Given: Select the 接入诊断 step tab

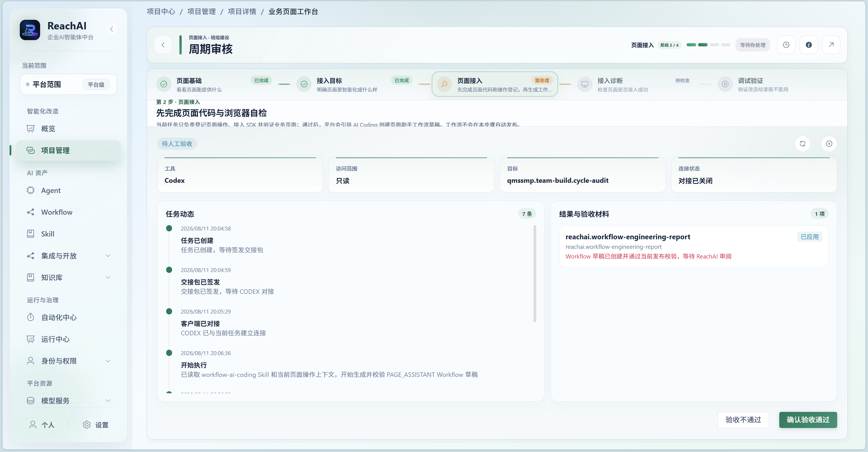Looking at the screenshot, I should click(x=635, y=84).
